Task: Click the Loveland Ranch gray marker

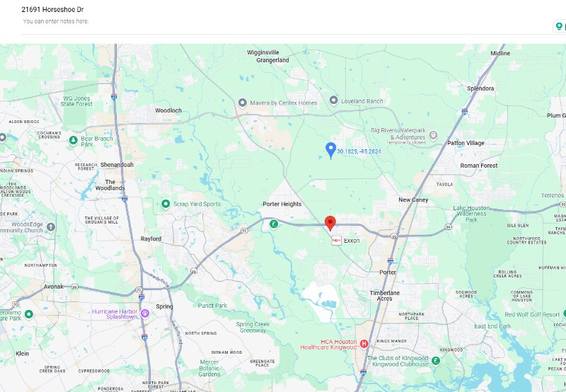Action: point(334,100)
